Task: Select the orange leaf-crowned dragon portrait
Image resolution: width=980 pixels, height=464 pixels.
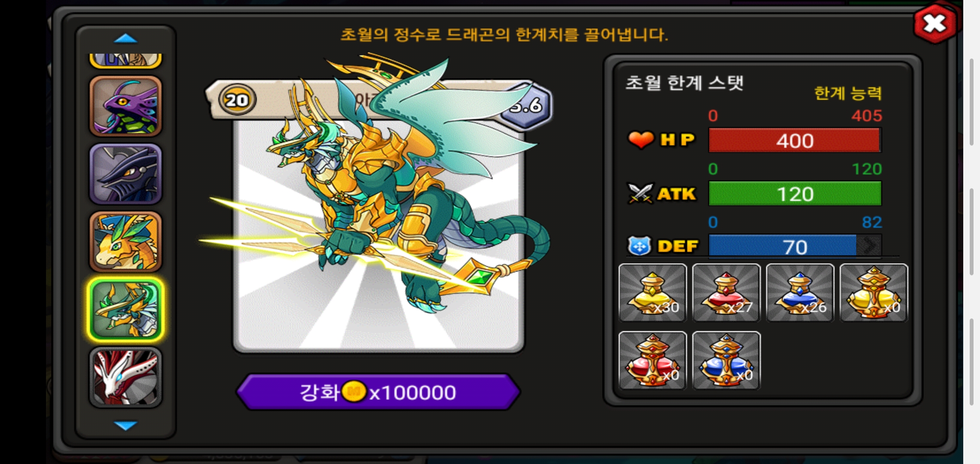Action: click(x=126, y=241)
